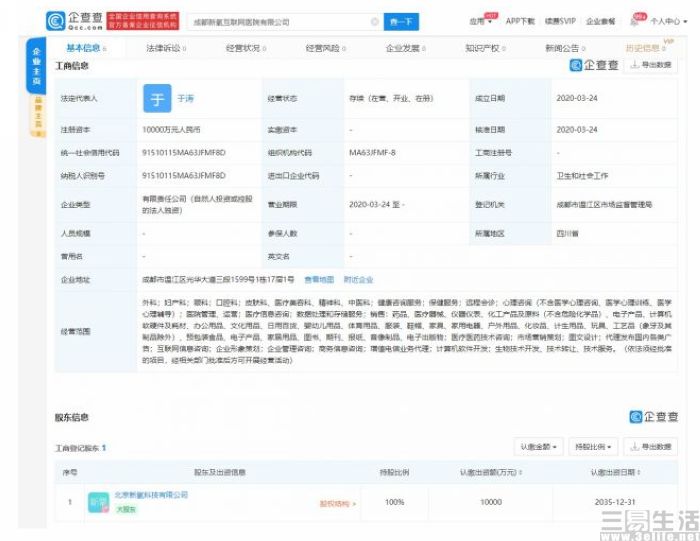
Task: Select the 2035-12-31 contribution date cell
Action: coord(615,502)
